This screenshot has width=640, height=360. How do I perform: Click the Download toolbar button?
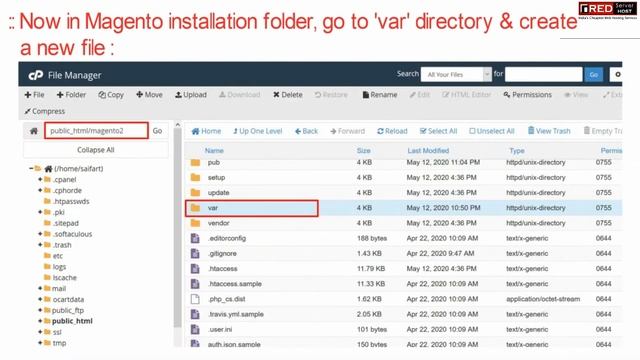point(240,95)
